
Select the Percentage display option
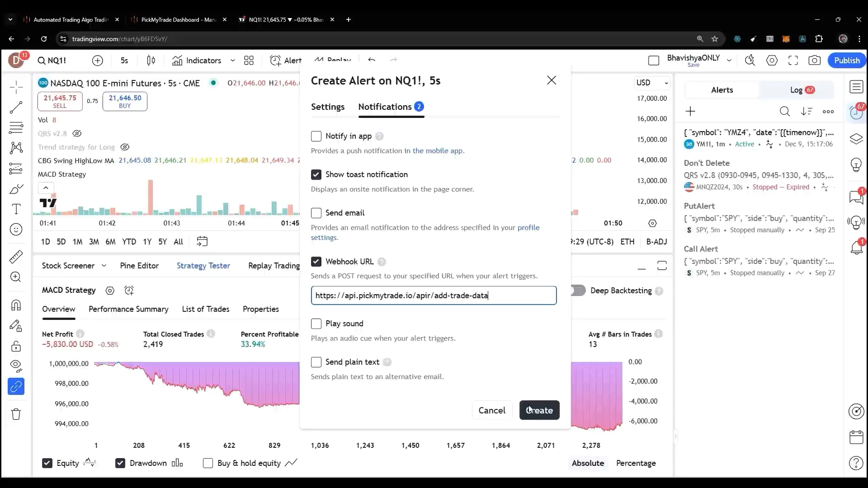pyautogui.click(x=636, y=463)
